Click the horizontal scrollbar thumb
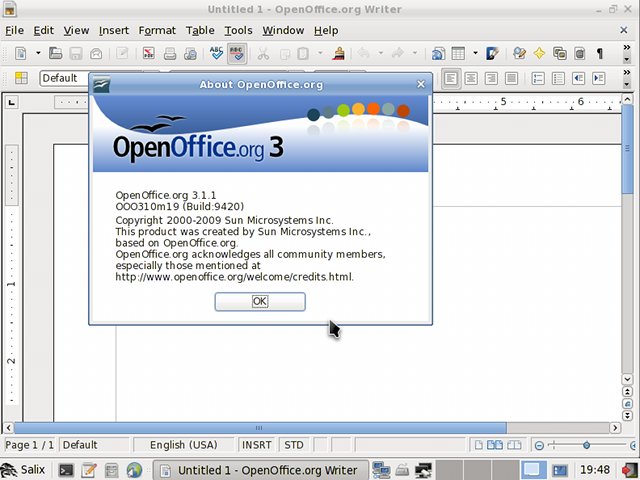 click(x=260, y=428)
